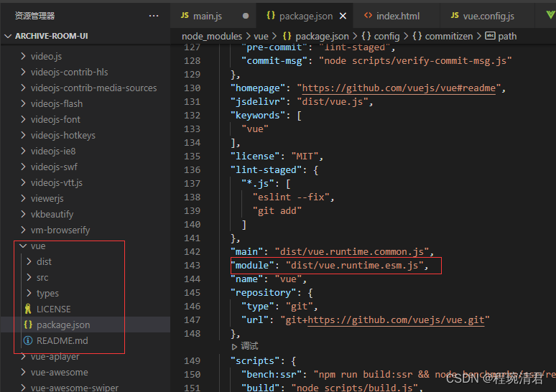Click the path breadcrumb symbol icon
This screenshot has height=392, width=556.
(491, 36)
